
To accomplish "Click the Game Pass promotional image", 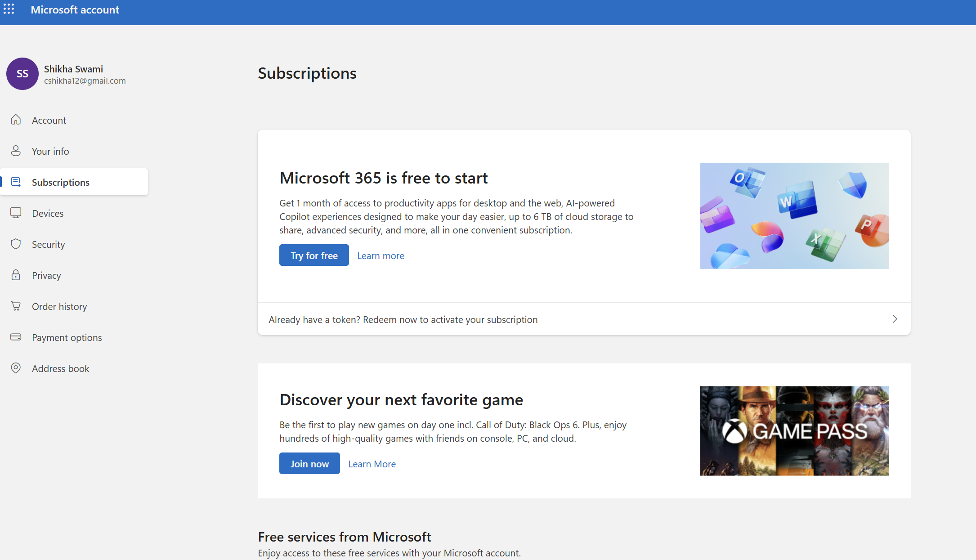I will coord(794,430).
